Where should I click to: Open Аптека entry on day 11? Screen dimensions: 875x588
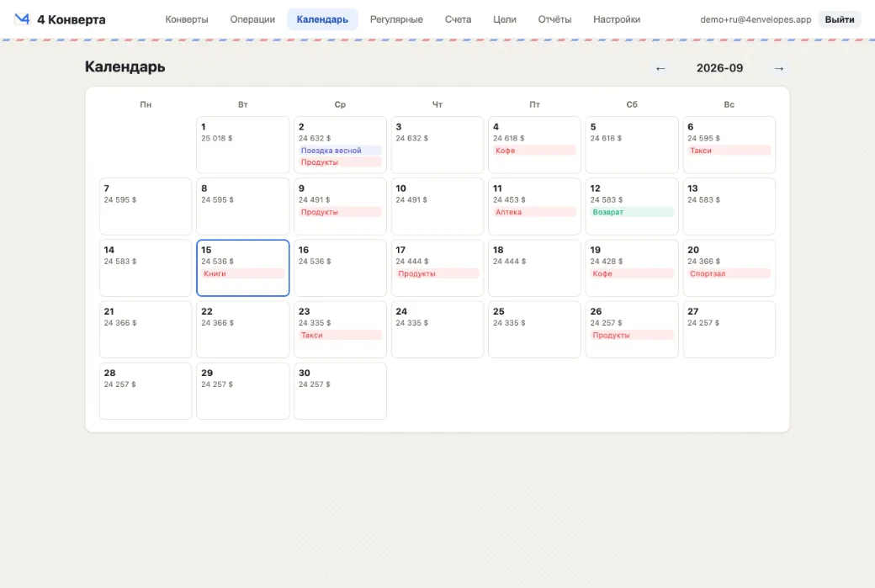coord(534,212)
